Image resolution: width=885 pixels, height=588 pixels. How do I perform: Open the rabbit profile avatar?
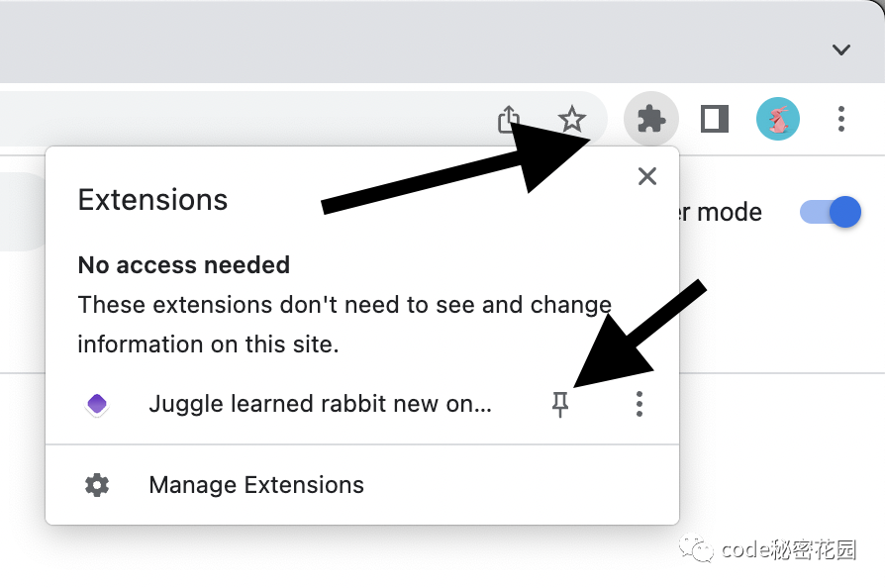click(778, 119)
